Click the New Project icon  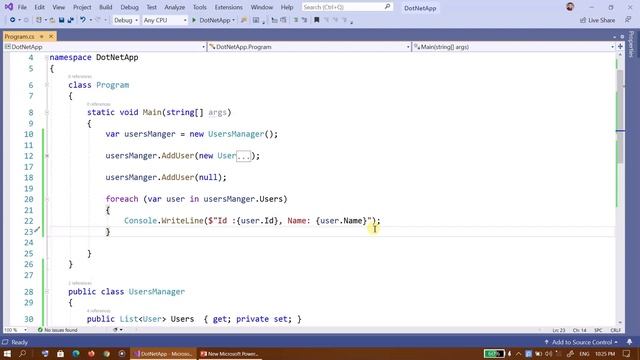(39, 20)
